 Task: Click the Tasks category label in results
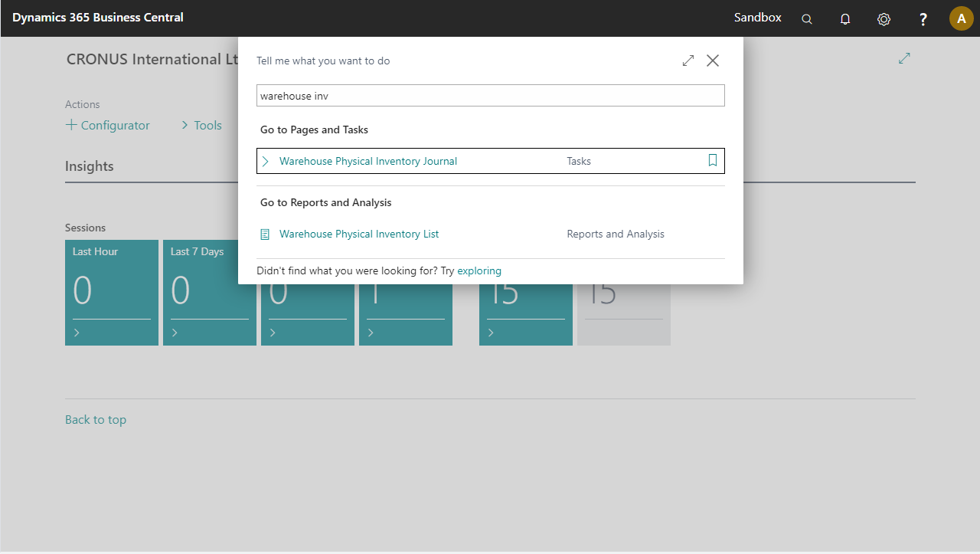click(x=579, y=161)
